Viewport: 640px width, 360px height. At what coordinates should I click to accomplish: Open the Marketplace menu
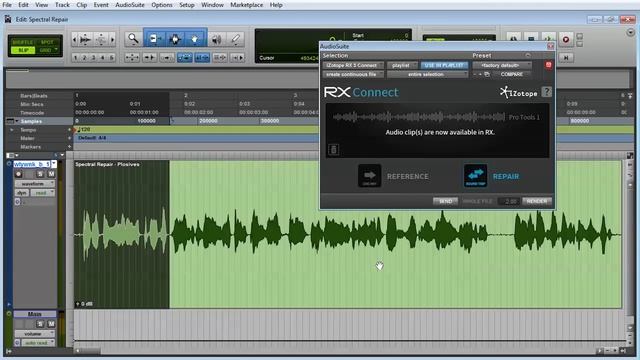tap(247, 5)
